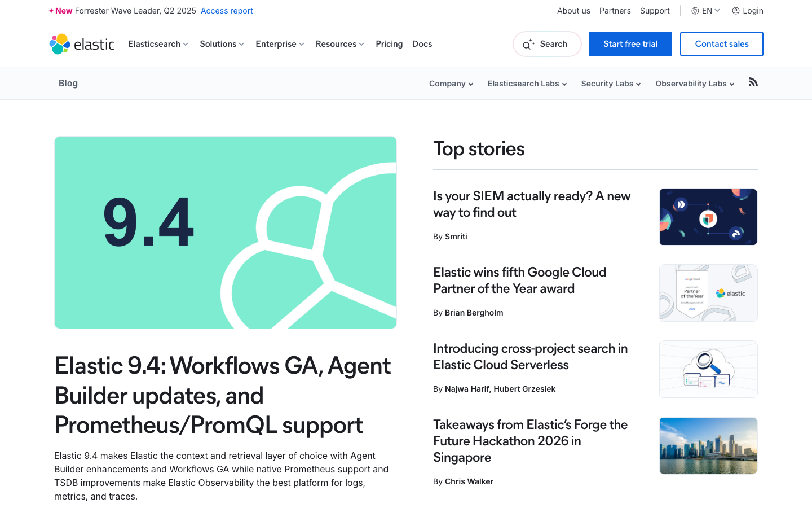This screenshot has width=812, height=508.
Task: Expand the Observability Labs dropdown
Action: (695, 84)
